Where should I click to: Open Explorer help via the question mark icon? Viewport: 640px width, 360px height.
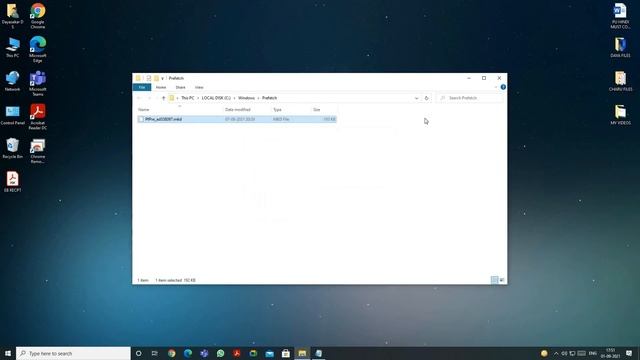(x=503, y=87)
